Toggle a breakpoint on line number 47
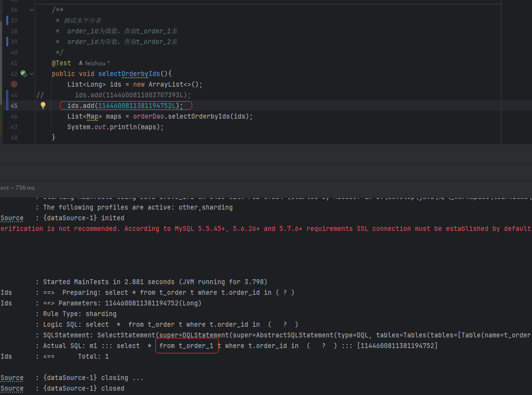The width and height of the screenshot is (532, 395). [14, 127]
